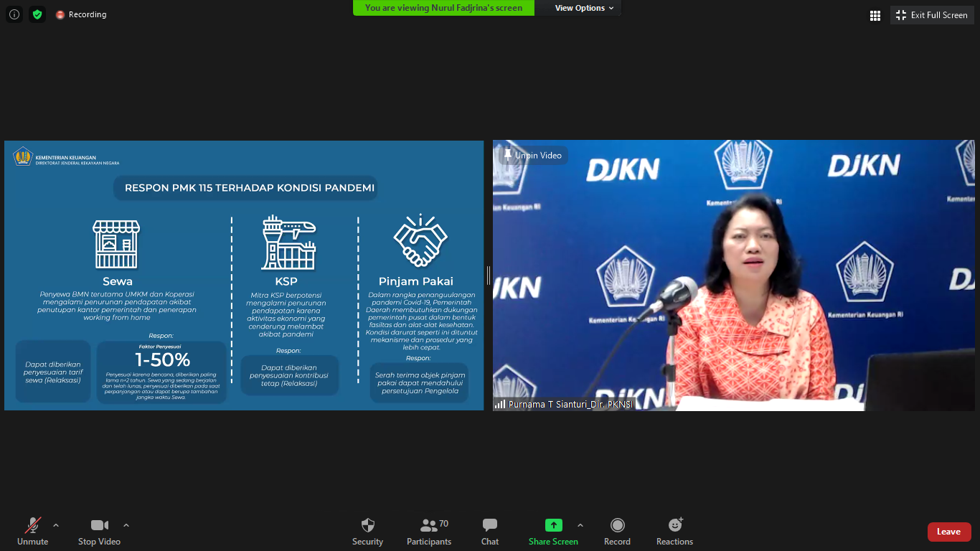Unmute the microphone
980x551 pixels.
point(33,532)
